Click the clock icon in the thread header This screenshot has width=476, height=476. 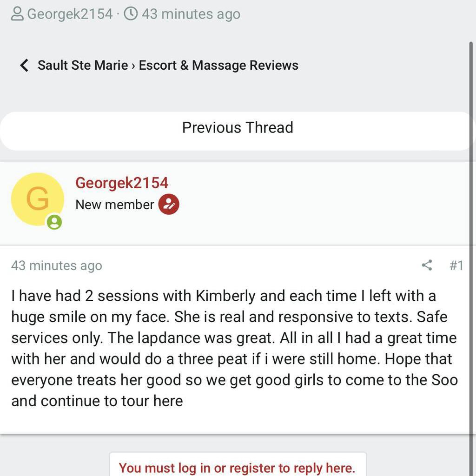pyautogui.click(x=132, y=14)
